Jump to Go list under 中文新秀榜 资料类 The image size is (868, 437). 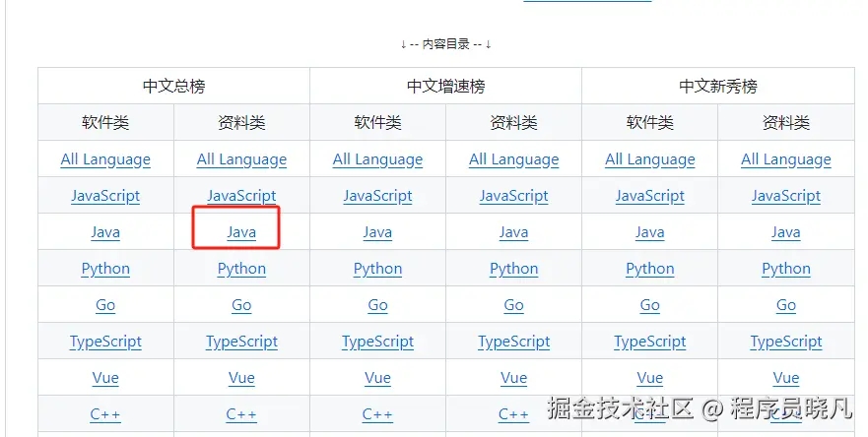coord(786,305)
